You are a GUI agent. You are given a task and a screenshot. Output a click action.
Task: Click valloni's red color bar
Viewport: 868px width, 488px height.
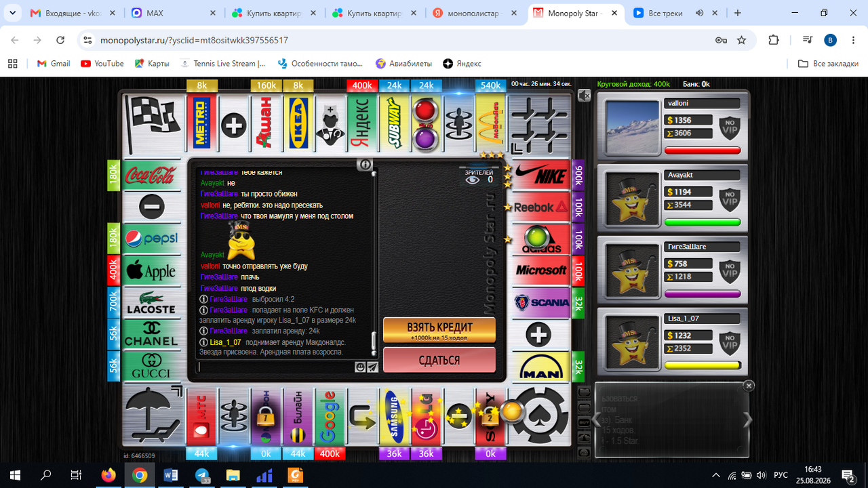(x=703, y=150)
